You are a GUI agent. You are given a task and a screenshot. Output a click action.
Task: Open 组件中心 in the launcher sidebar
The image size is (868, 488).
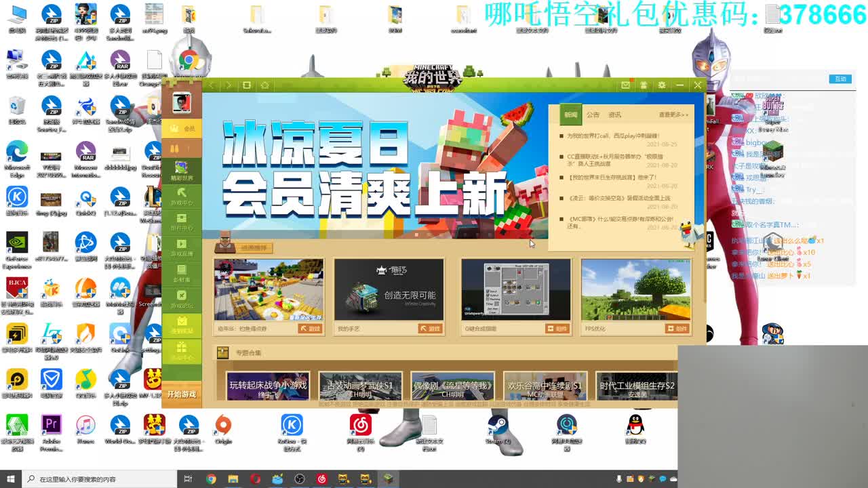pyautogui.click(x=182, y=222)
